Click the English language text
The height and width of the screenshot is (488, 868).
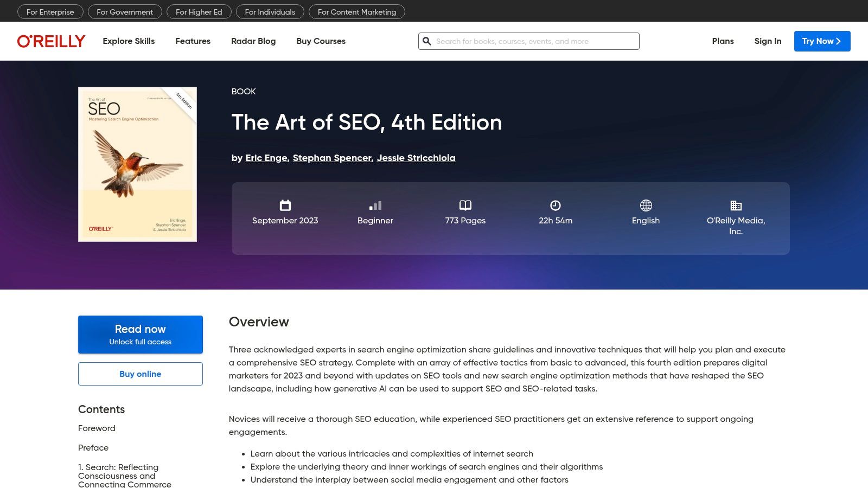pyautogui.click(x=646, y=221)
